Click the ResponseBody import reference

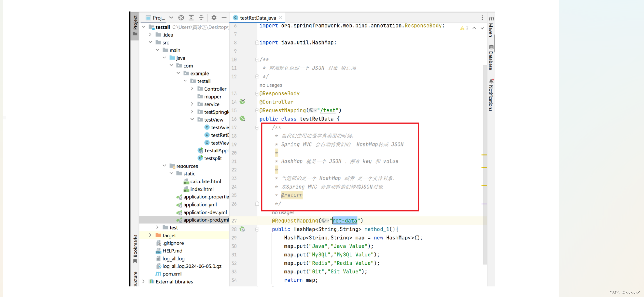[x=423, y=26]
